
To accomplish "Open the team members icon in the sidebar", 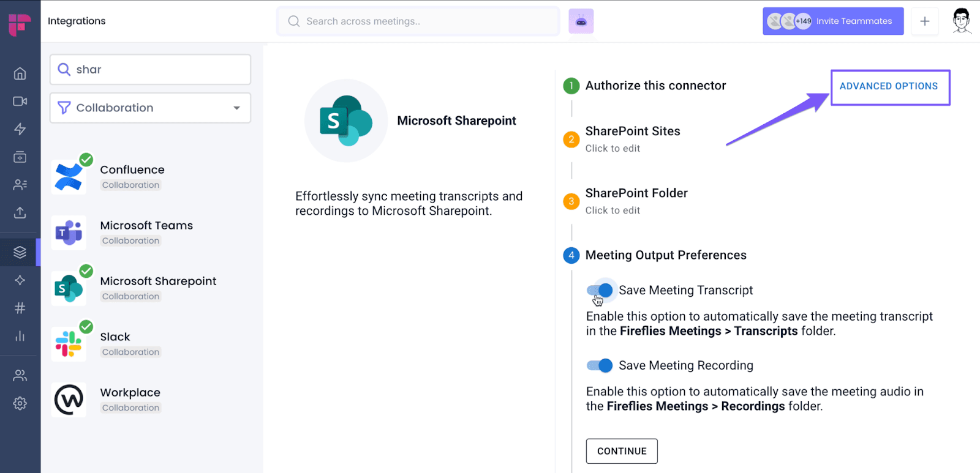I will 20,375.
